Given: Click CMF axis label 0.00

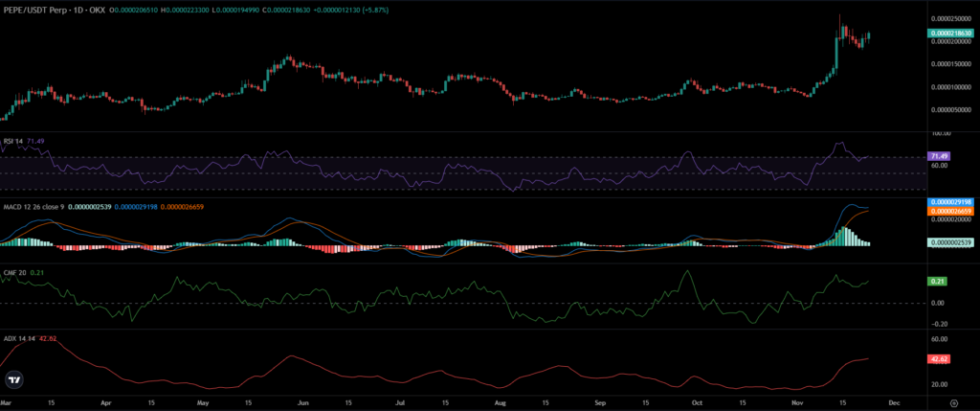Looking at the screenshot, I should [938, 303].
